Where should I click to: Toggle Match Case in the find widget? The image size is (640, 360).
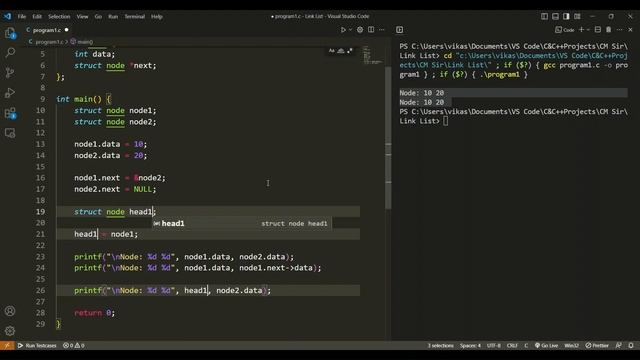331,51
